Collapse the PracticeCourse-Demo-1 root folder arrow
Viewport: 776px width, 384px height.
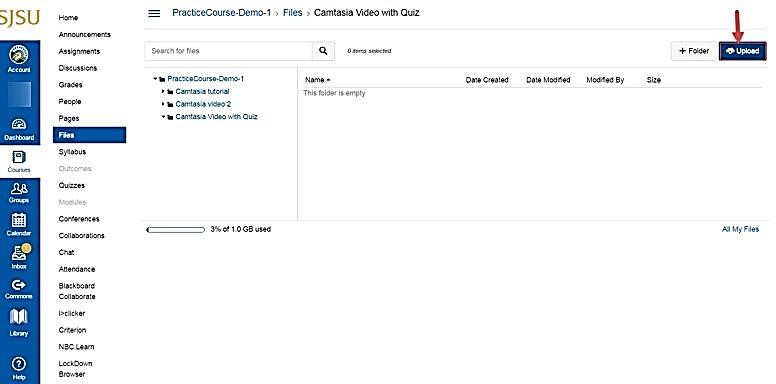pos(155,79)
